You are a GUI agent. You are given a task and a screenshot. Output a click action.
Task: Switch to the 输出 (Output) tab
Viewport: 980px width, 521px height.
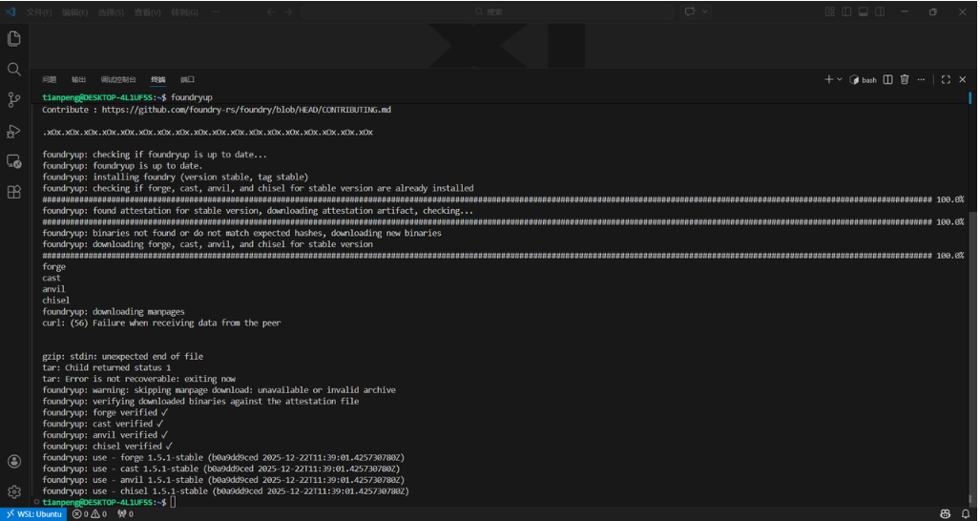79,79
